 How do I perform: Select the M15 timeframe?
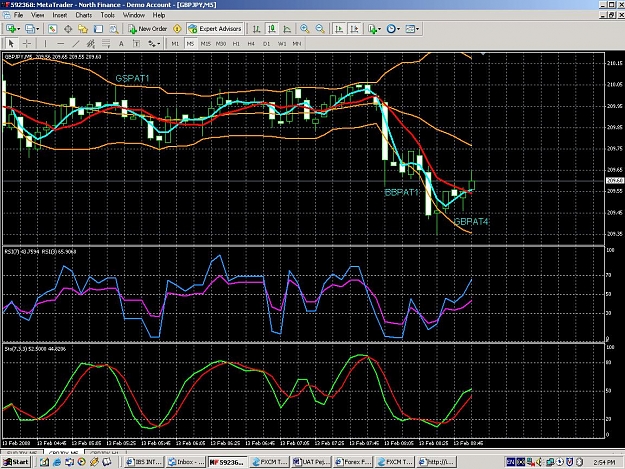click(x=206, y=43)
